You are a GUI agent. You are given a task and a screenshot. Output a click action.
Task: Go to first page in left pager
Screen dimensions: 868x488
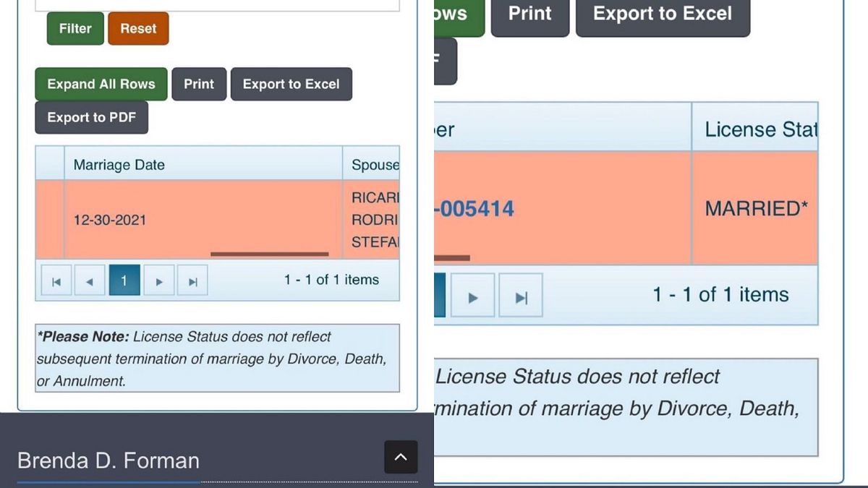pyautogui.click(x=56, y=281)
